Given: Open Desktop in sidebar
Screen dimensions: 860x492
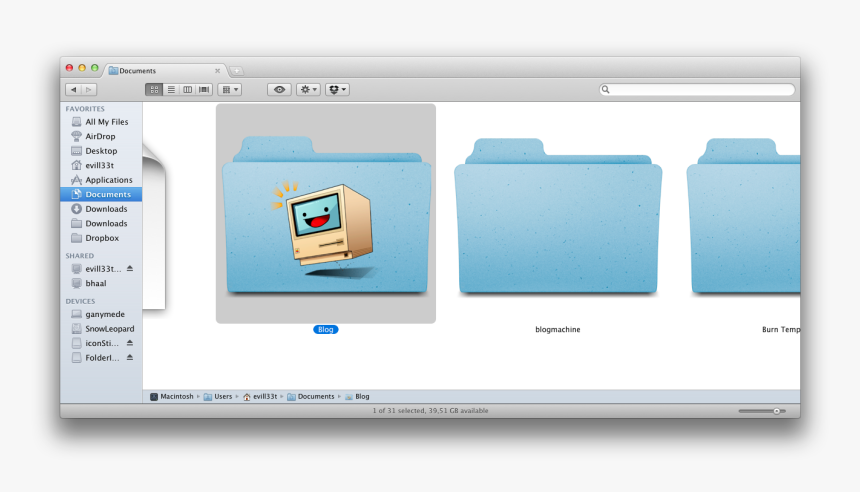Looking at the screenshot, I should pyautogui.click(x=101, y=151).
